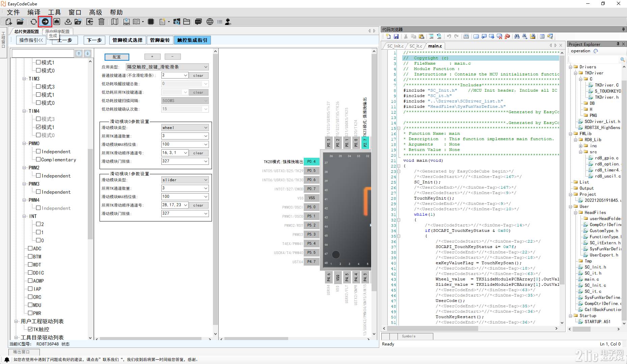Open the 工具 menu

(54, 12)
